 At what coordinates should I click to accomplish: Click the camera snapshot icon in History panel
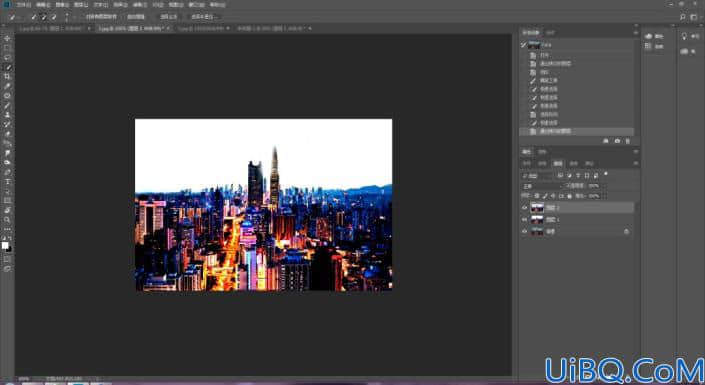coord(617,141)
